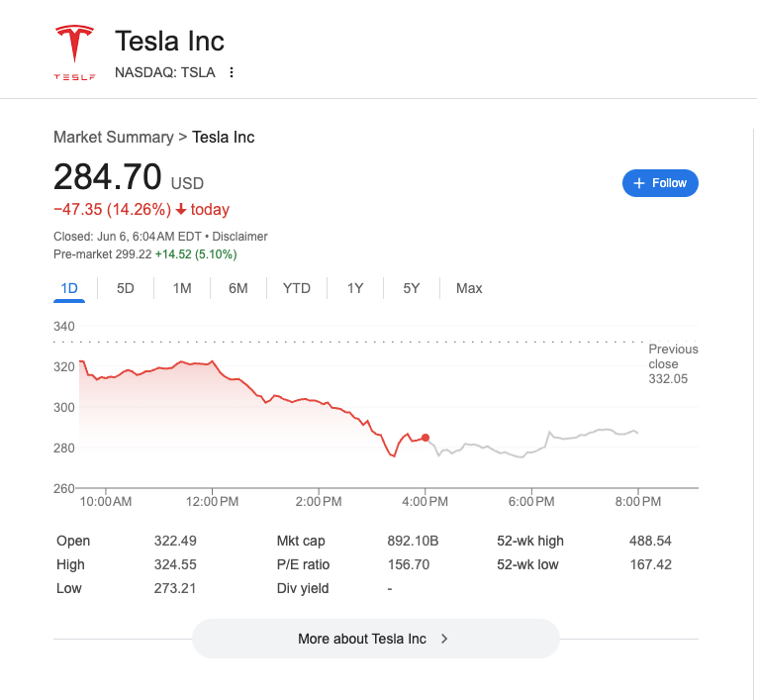Display the 5Y price history
This screenshot has width=757, height=700.
pyautogui.click(x=412, y=288)
